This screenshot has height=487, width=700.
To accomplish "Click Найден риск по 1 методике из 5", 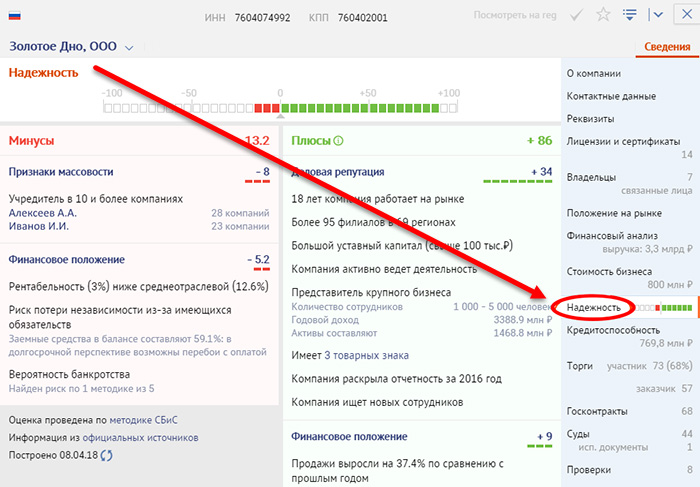I will coord(82,389).
